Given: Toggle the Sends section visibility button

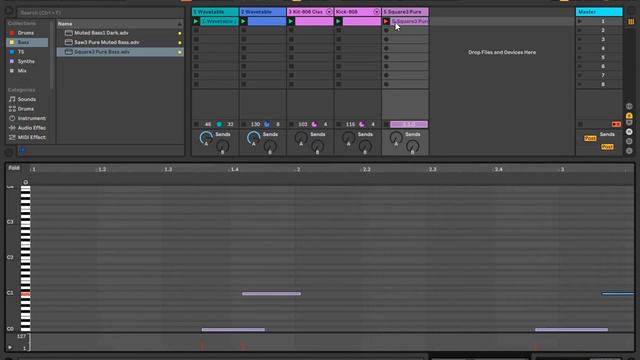Looking at the screenshot, I should (629, 116).
